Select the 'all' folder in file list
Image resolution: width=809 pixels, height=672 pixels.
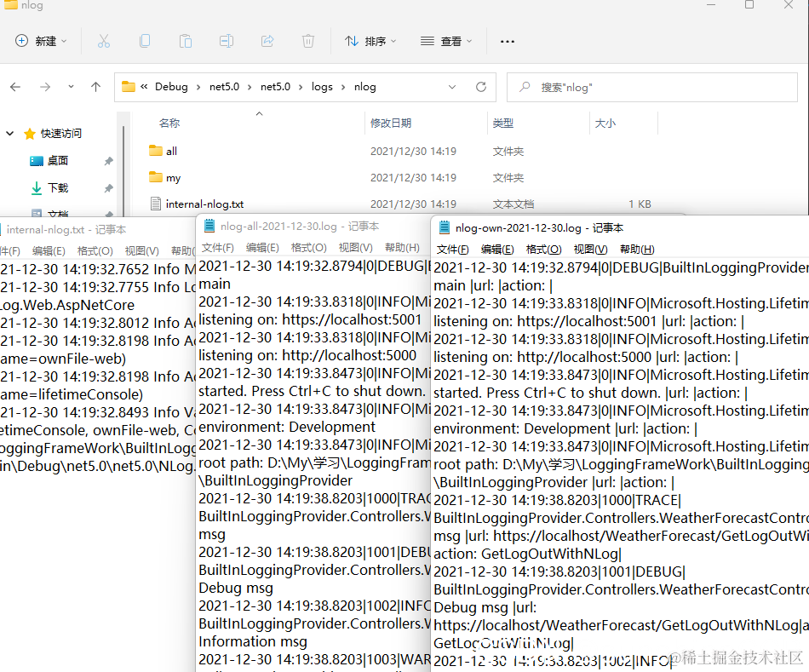click(171, 152)
